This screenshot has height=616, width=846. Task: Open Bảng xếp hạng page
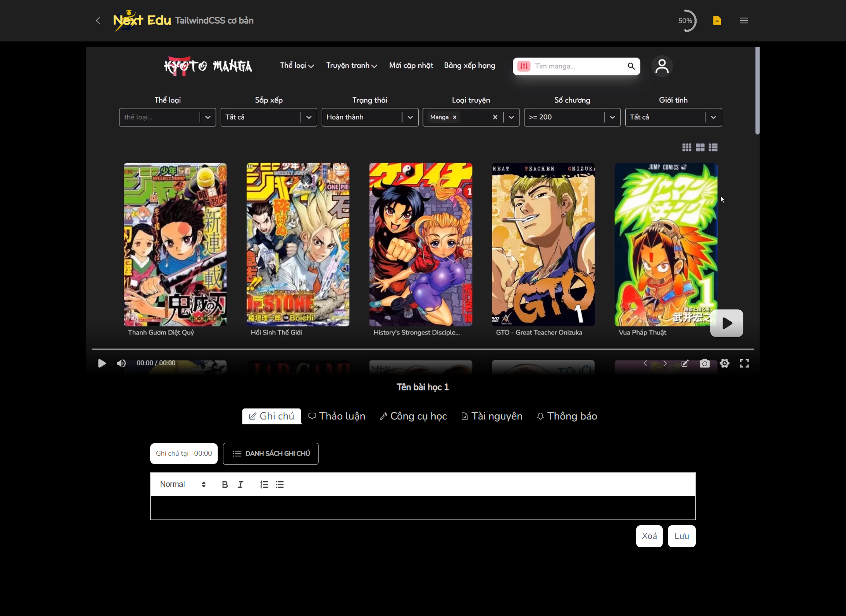(x=469, y=65)
